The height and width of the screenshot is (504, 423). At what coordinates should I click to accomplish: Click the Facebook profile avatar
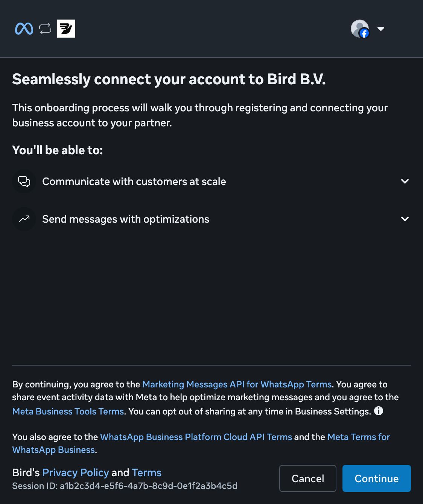pos(360,29)
